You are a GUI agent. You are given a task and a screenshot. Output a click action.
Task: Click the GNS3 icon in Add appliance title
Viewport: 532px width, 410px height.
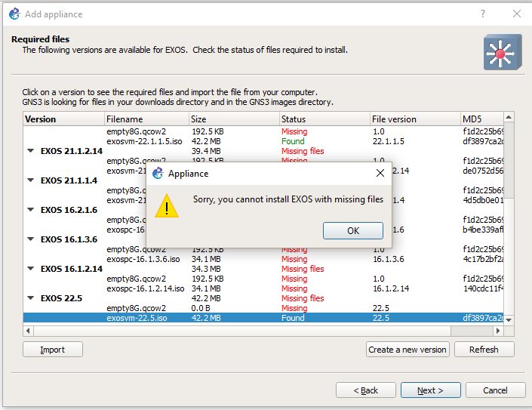[14, 14]
